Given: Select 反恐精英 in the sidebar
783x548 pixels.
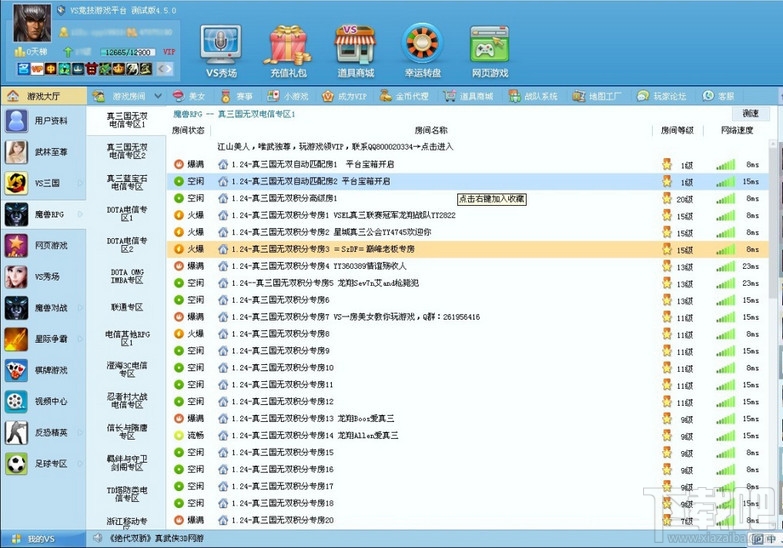Looking at the screenshot, I should coord(43,433).
